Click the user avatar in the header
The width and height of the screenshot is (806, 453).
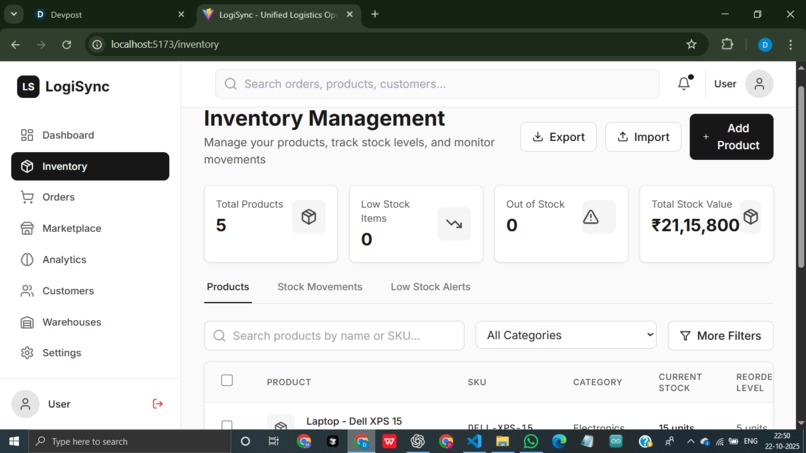point(759,84)
